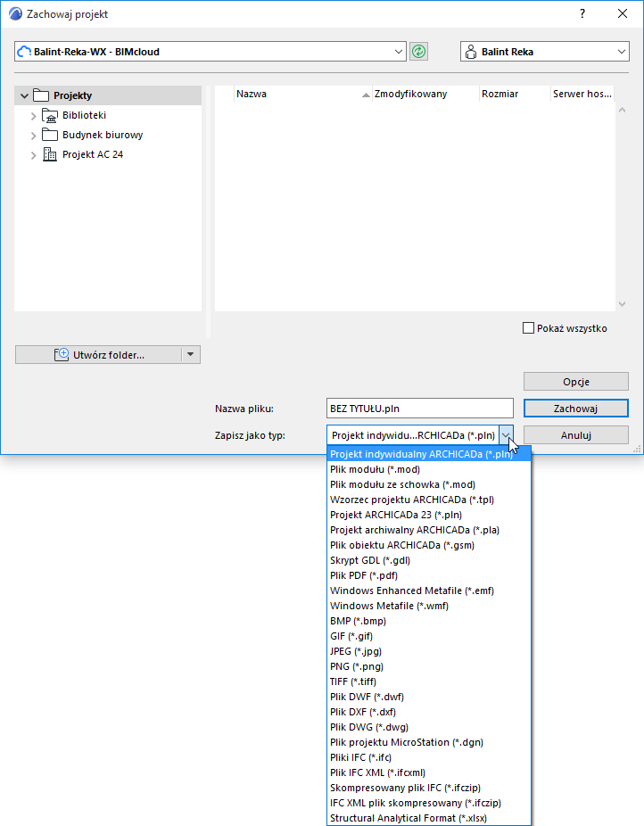
Task: Select the Budynek biurowy folder label
Action: (103, 135)
